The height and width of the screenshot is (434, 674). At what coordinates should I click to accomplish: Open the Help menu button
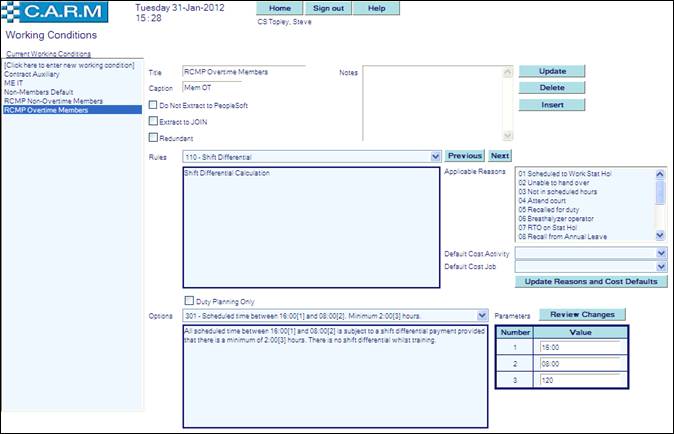coord(376,8)
